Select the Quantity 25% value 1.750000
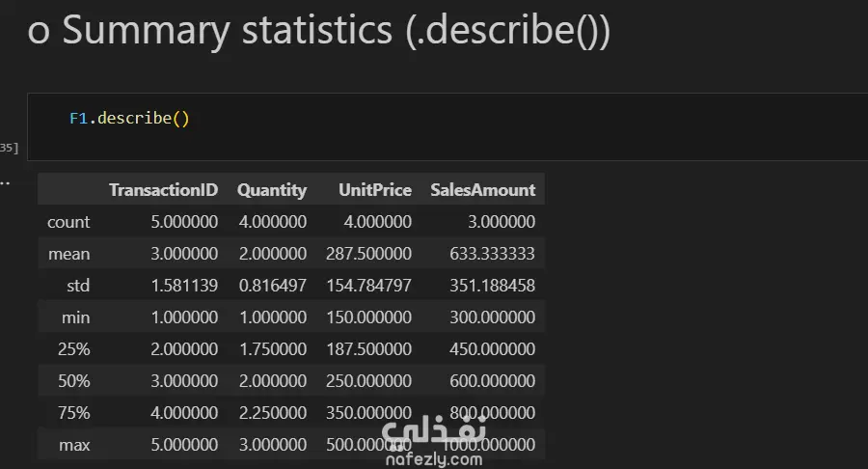Image resolution: width=868 pixels, height=469 pixels. (x=273, y=349)
